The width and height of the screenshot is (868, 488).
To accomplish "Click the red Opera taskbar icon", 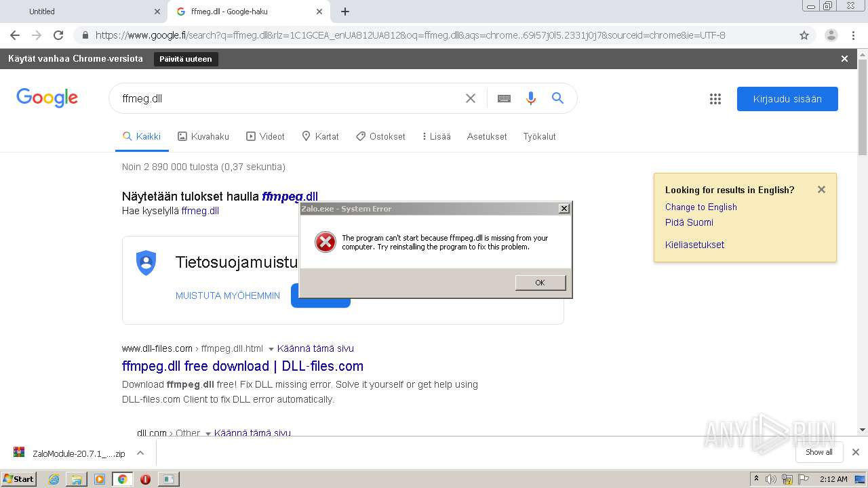I will 145,479.
